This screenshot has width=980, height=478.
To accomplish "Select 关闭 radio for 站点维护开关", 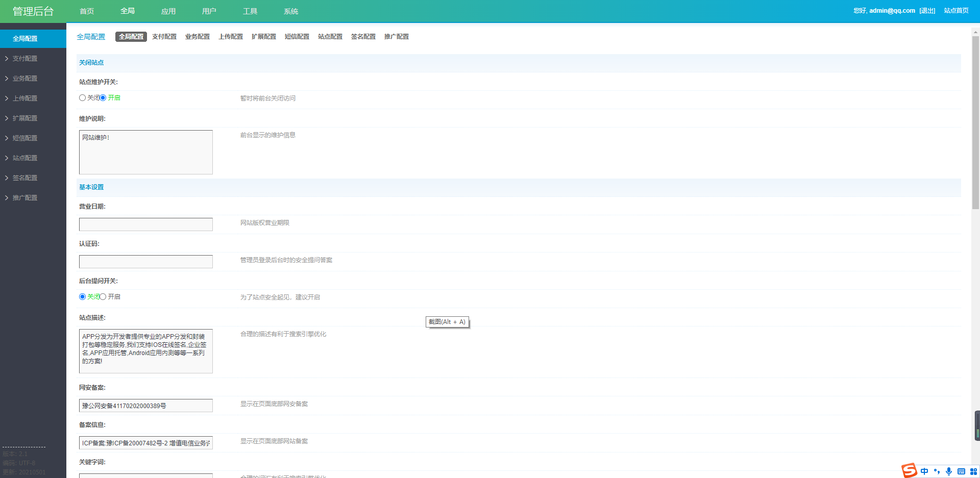I will (82, 98).
